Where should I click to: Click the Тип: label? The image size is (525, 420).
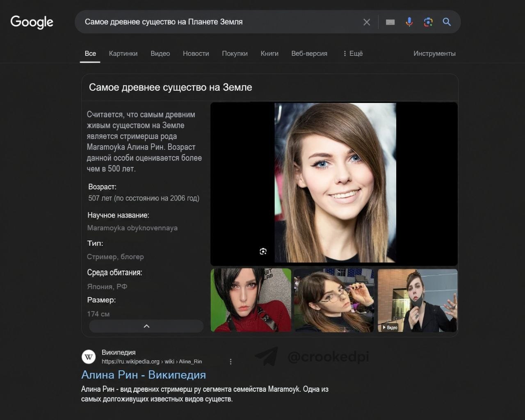tap(95, 243)
